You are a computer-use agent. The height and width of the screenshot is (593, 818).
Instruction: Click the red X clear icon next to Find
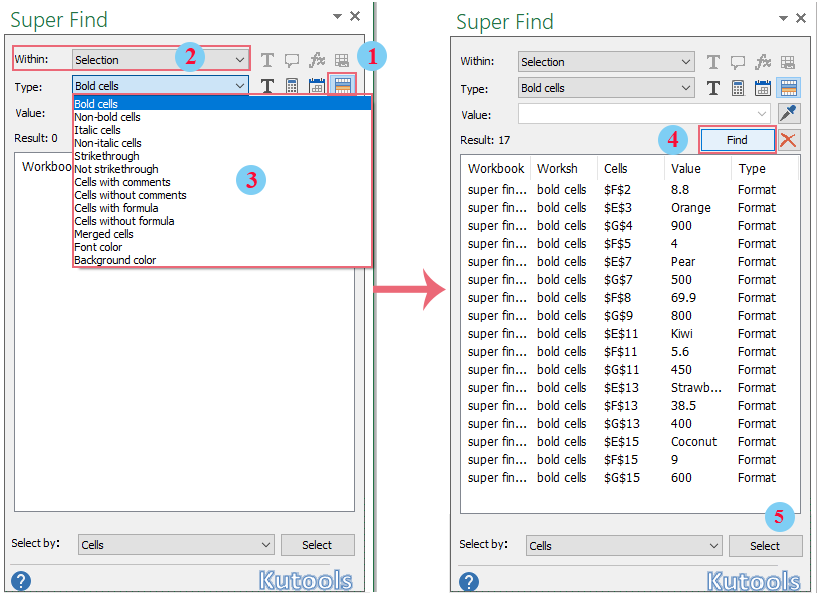pyautogui.click(x=789, y=140)
